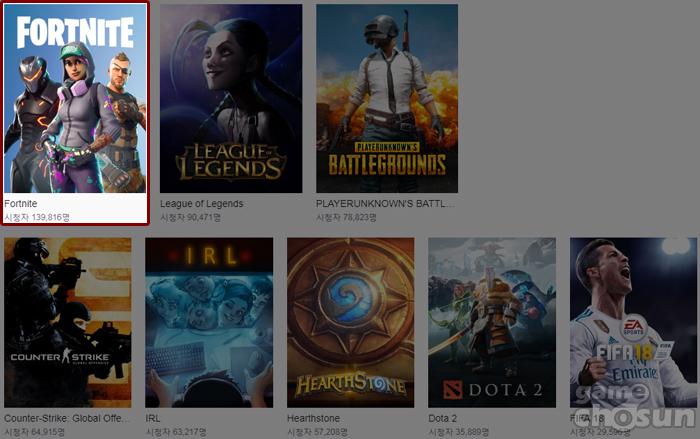Open the PUBG Battlegrounds cover image
Screen dimensions: 700x439
[387, 98]
